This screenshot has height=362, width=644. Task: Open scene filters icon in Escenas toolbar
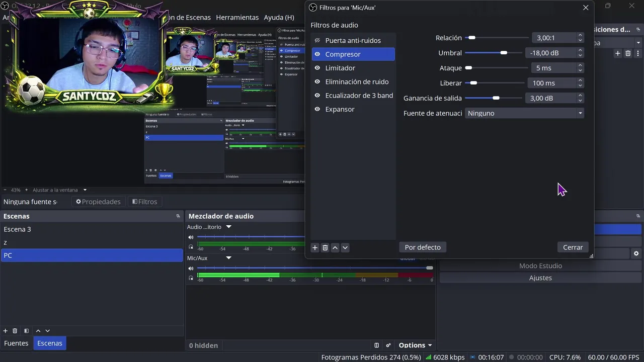pyautogui.click(x=26, y=331)
